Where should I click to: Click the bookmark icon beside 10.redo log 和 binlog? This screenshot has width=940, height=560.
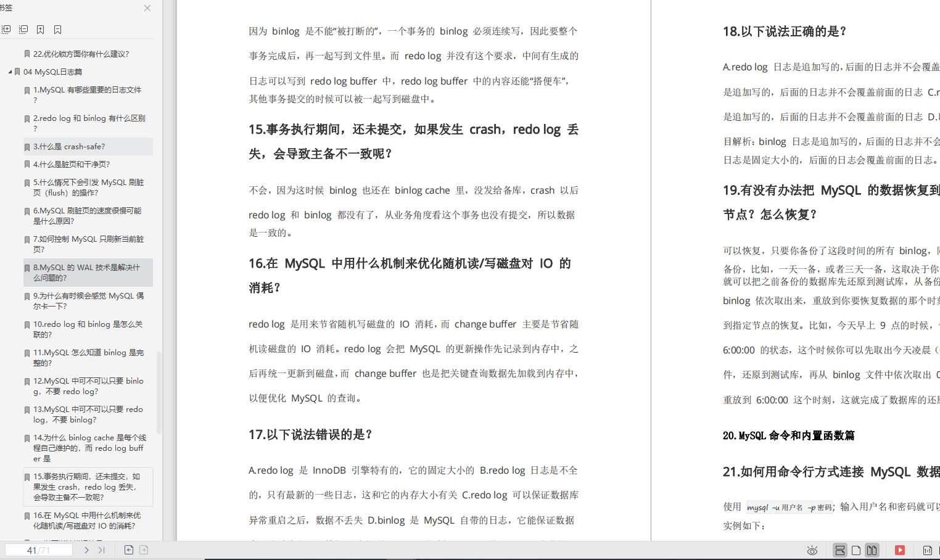[27, 325]
